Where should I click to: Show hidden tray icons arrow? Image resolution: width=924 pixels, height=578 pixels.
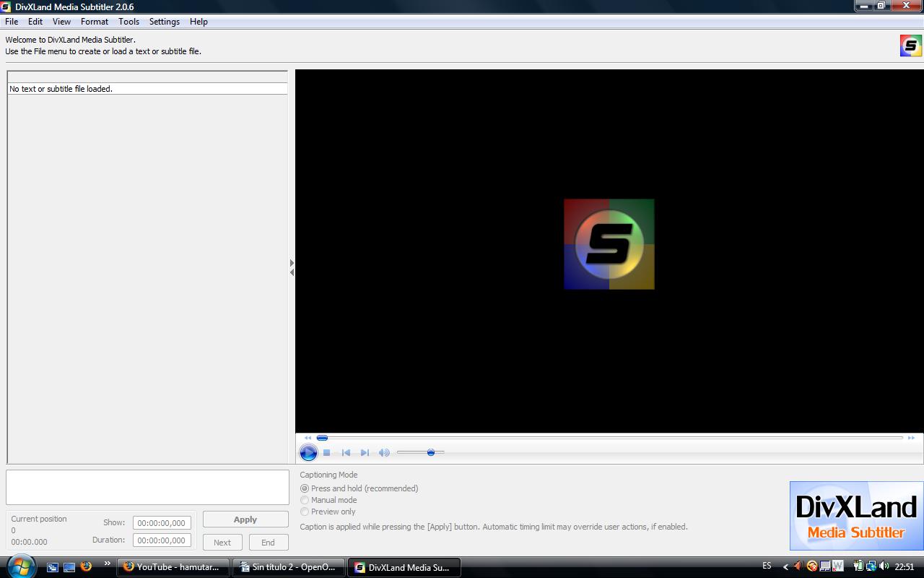coord(785,567)
